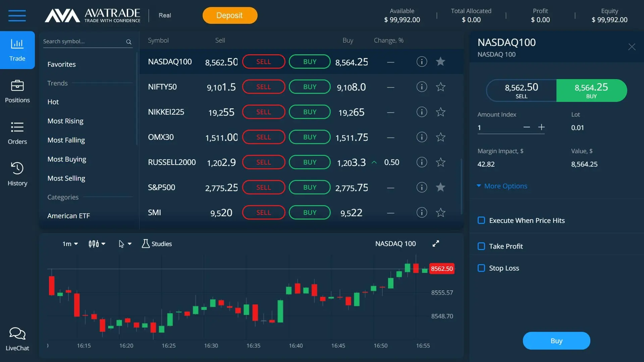This screenshot has width=644, height=362.
Task: Select the Hot trend filter
Action: (53, 102)
